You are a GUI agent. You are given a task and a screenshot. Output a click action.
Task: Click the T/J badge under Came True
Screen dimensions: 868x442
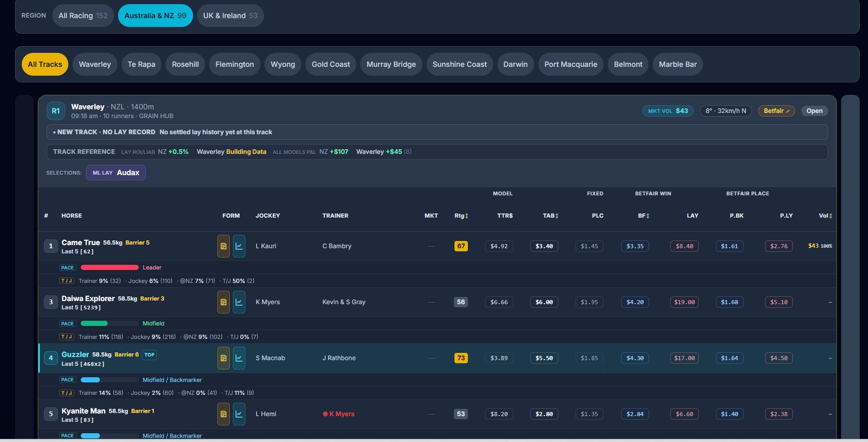[67, 281]
